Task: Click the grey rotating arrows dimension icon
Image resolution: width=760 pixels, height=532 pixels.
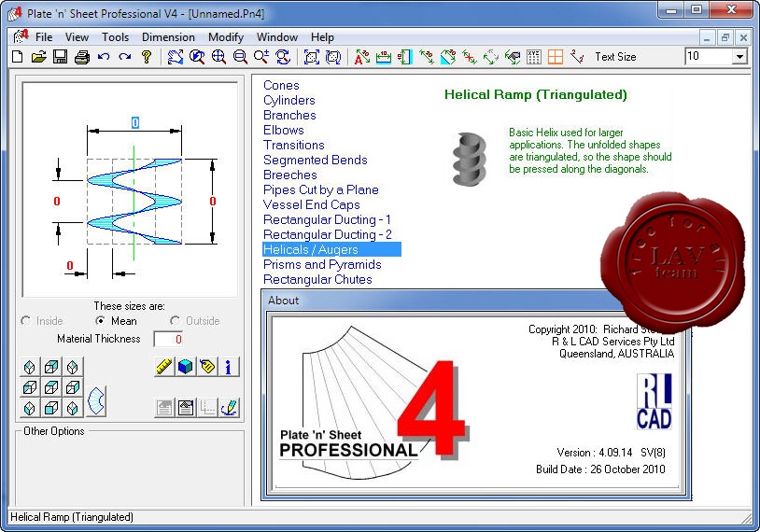Action: (x=490, y=57)
